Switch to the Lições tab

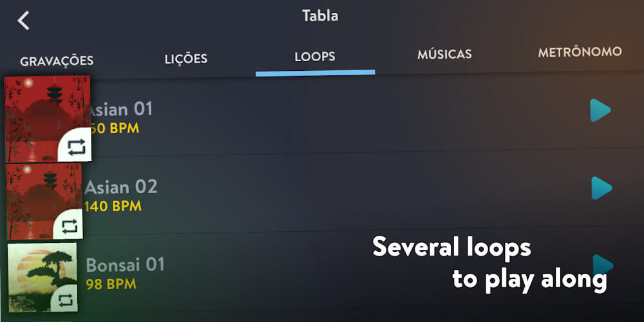[186, 59]
